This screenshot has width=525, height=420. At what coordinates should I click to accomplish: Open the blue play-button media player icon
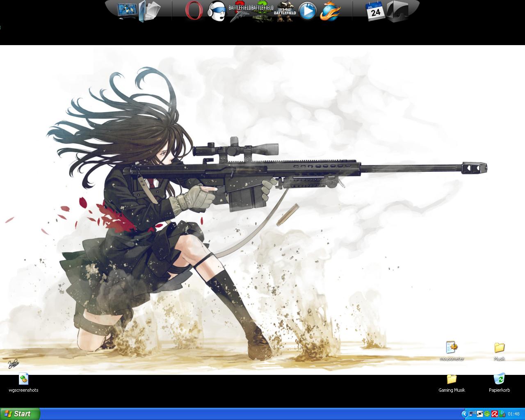(307, 11)
